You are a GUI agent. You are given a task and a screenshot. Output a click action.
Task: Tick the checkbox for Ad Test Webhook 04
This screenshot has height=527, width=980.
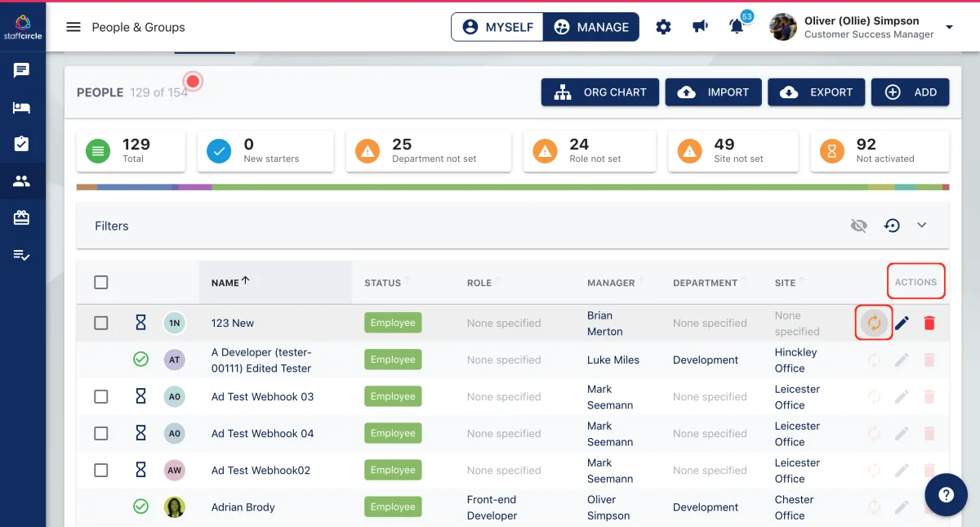[101, 434]
